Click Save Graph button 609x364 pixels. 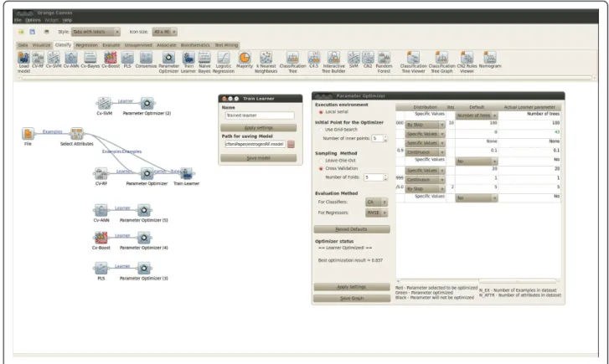click(x=352, y=298)
